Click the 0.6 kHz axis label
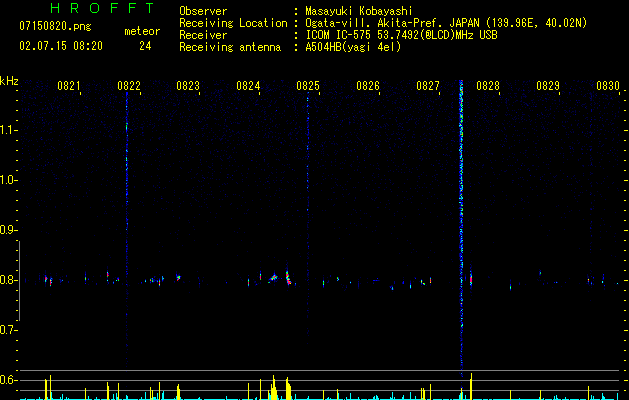Viewport: 629px width, 400px height. click(x=8, y=380)
